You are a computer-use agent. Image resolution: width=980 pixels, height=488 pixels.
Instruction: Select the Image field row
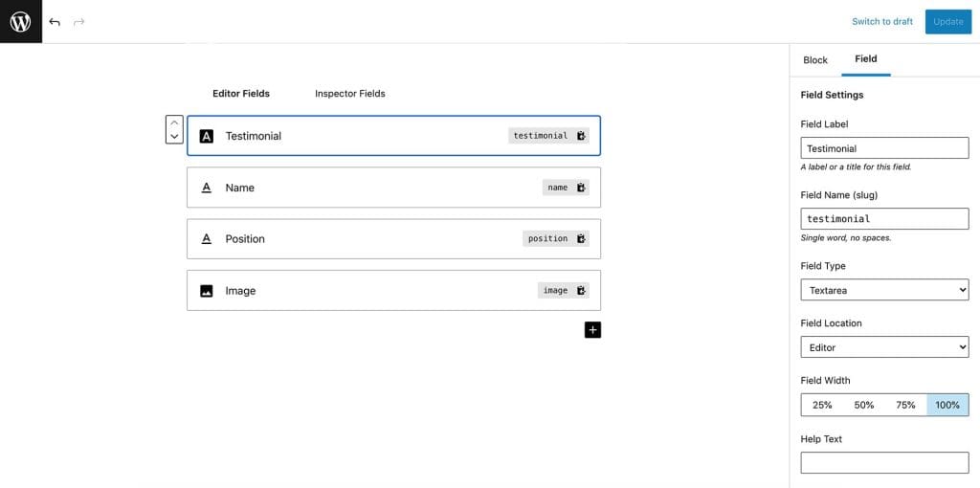pos(393,291)
